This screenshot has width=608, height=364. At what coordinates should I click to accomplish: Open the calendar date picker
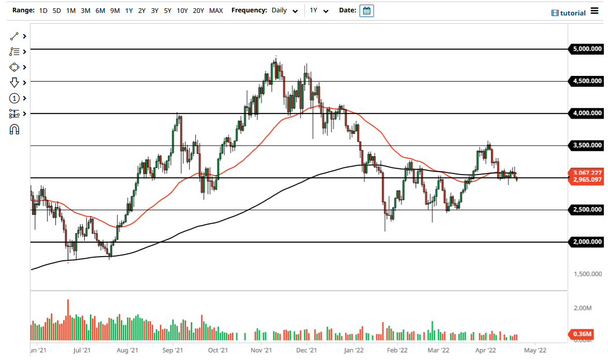pos(366,11)
